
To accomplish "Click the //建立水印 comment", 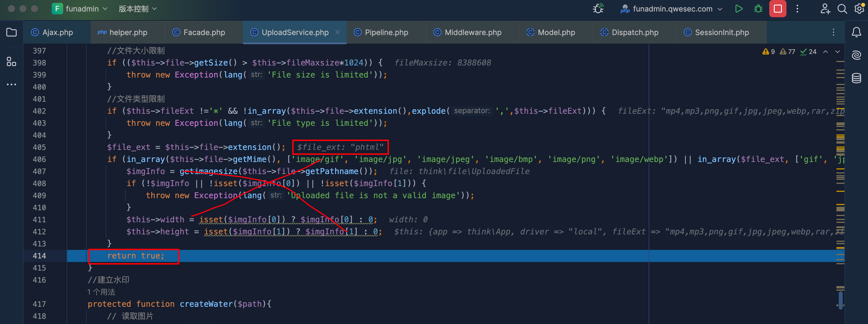I will coord(108,280).
